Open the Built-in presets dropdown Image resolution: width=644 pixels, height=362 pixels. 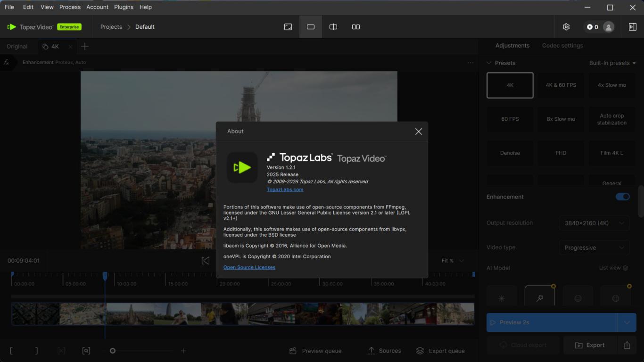click(612, 63)
